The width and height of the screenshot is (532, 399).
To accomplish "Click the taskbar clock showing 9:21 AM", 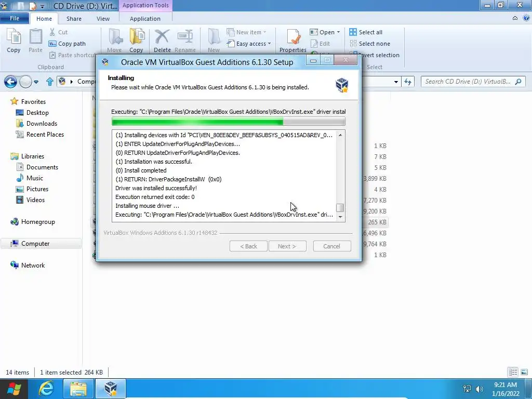I will point(506,389).
